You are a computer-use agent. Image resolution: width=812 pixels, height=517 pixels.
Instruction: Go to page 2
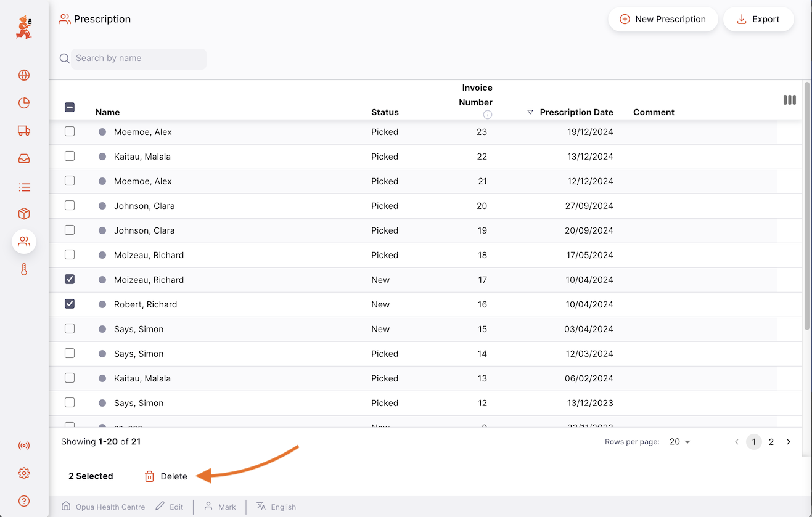[771, 442]
